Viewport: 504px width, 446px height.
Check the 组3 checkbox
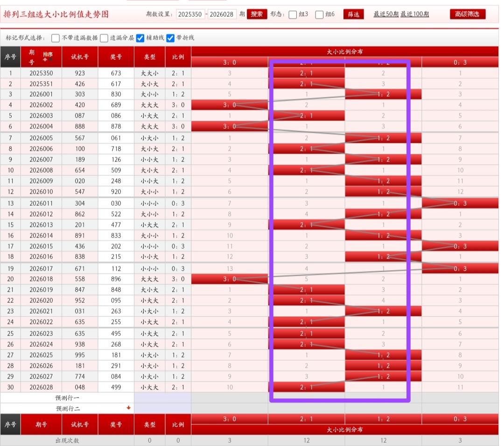point(293,14)
